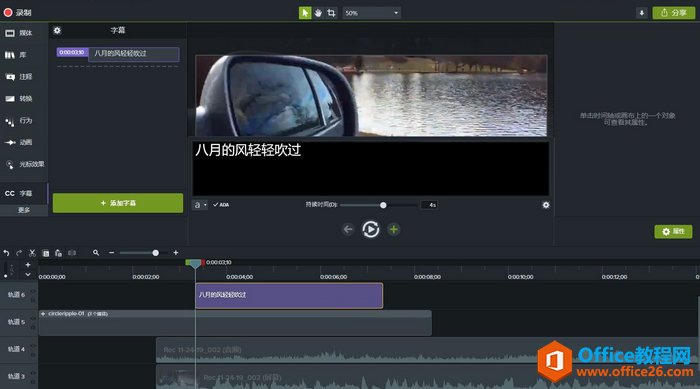Click the timeline playhead handle
700x389 pixels.
pyautogui.click(x=195, y=265)
